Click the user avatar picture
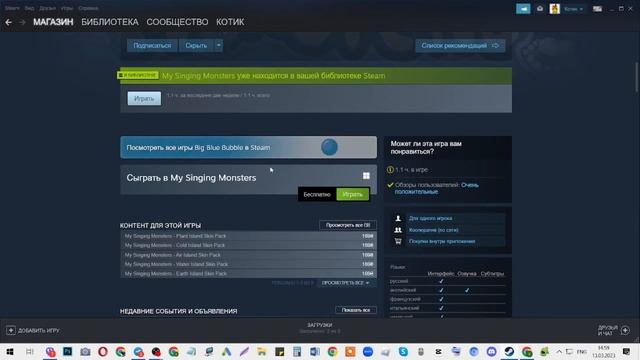The width and height of the screenshot is (640, 360). click(555, 9)
